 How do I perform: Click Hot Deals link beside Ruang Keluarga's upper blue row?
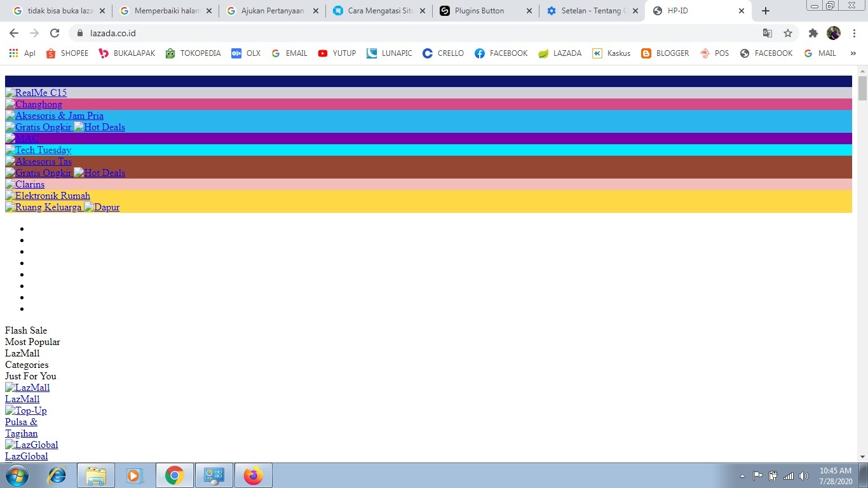click(99, 127)
